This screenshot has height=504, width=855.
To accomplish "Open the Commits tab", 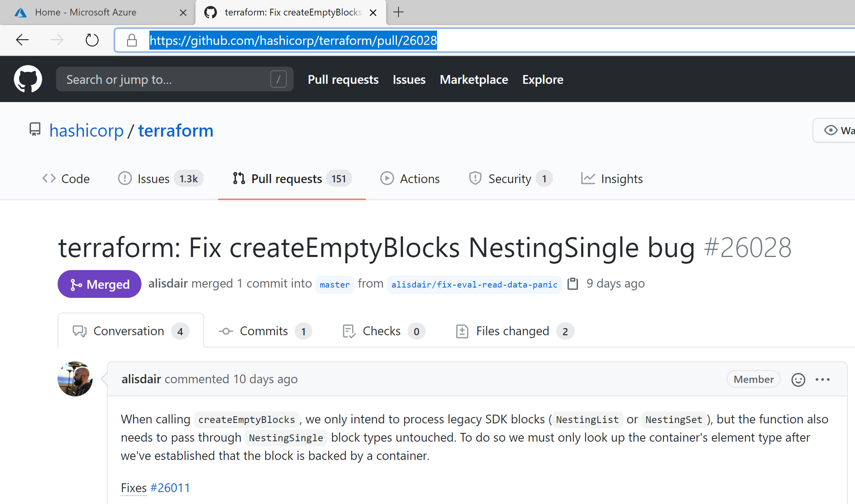I will (x=264, y=331).
